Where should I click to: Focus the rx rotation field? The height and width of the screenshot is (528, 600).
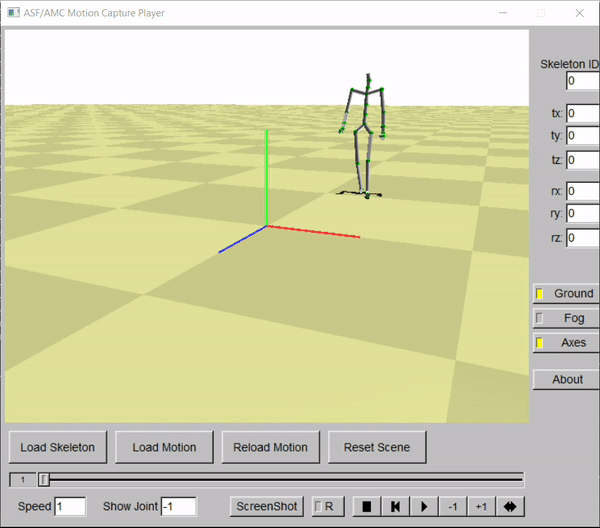tap(582, 191)
